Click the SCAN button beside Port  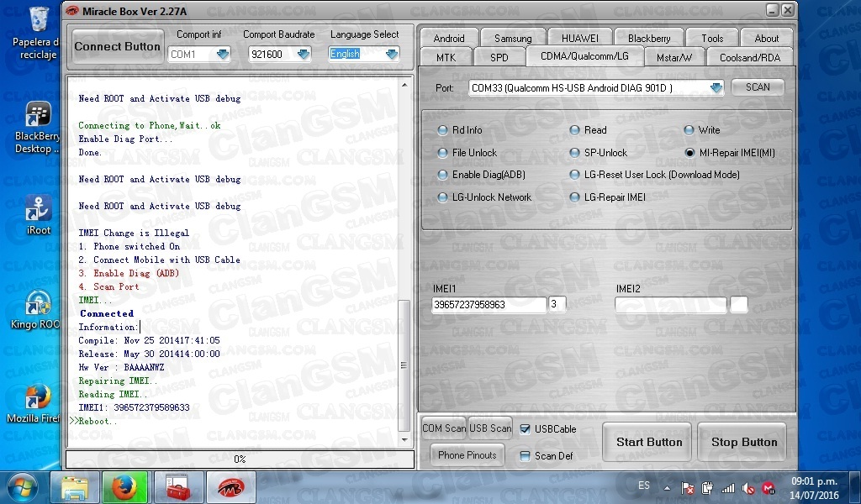[758, 87]
